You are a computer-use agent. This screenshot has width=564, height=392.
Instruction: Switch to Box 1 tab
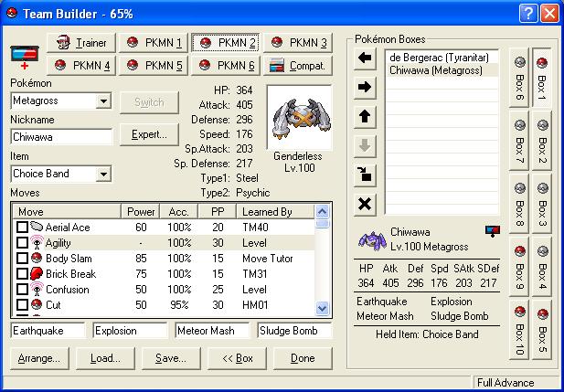[542, 78]
